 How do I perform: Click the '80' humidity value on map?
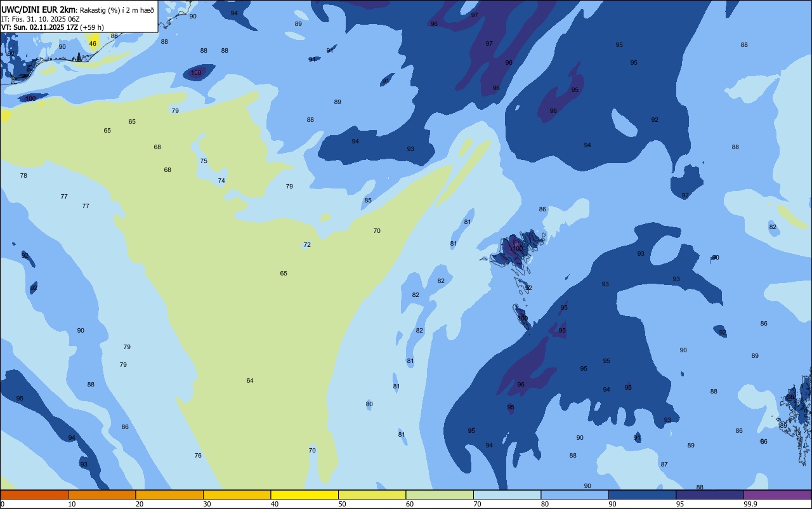click(369, 404)
